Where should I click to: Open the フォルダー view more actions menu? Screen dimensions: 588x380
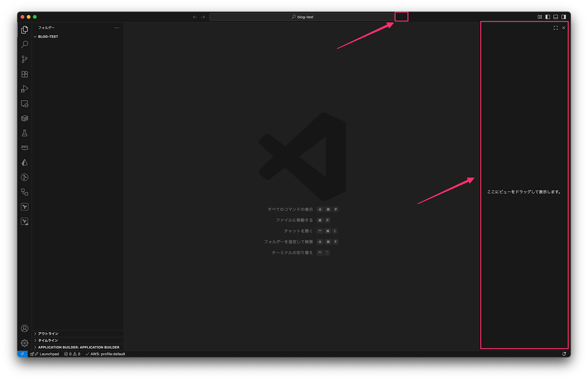coord(117,28)
